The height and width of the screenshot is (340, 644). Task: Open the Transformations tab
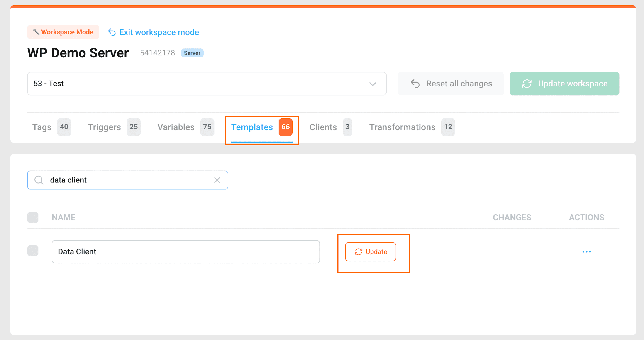(x=402, y=127)
